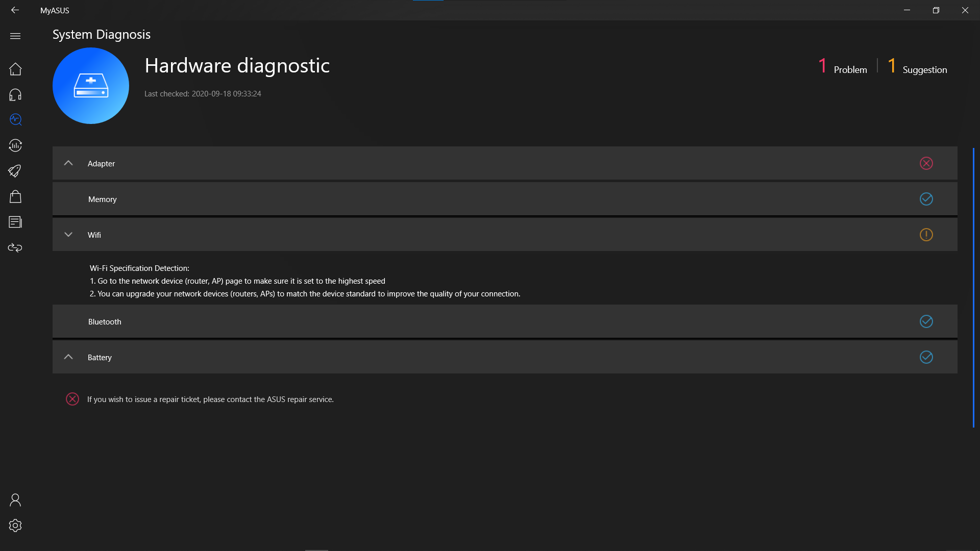Click the orange warning icon for Wifi
Viewport: 980px width, 551px height.
(926, 235)
